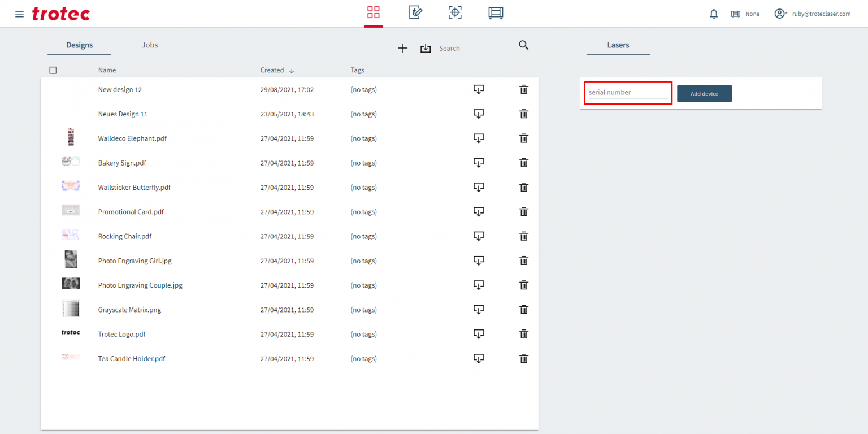
Task: Delete the Bakery Sign.pdf design
Action: tap(524, 163)
